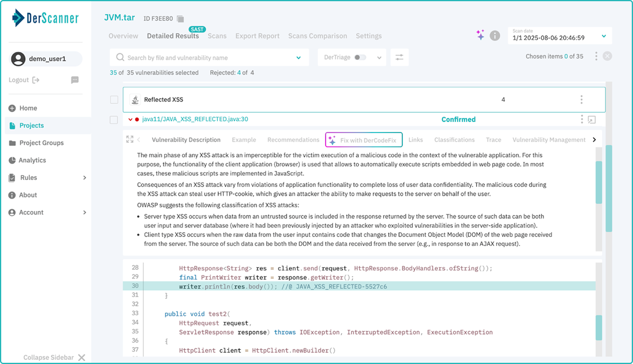Open the AI sparkle assistant icon
Image resolution: width=633 pixels, height=364 pixels.
(479, 35)
